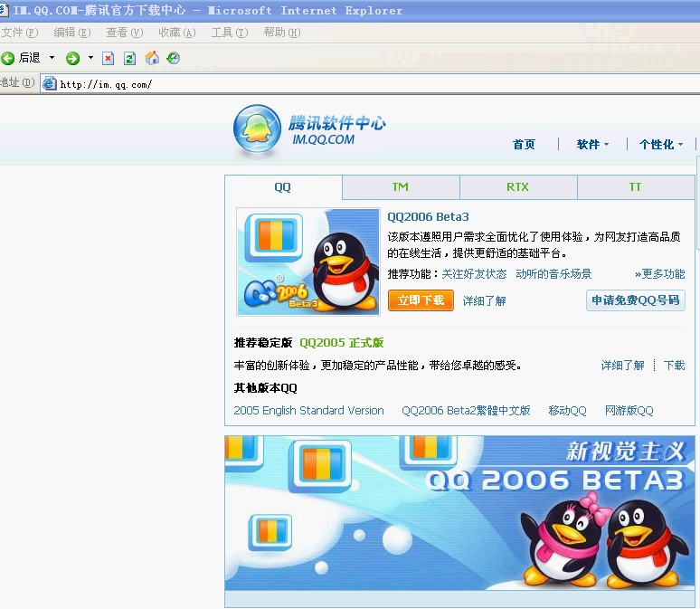The height and width of the screenshot is (609, 700).
Task: Open QQ2006 Beta2繁體中文版 link
Action: point(466,411)
